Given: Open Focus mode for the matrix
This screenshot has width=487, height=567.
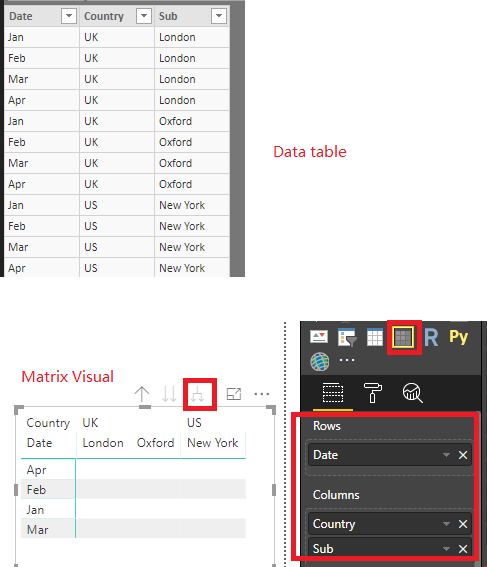Looking at the screenshot, I should (234, 394).
